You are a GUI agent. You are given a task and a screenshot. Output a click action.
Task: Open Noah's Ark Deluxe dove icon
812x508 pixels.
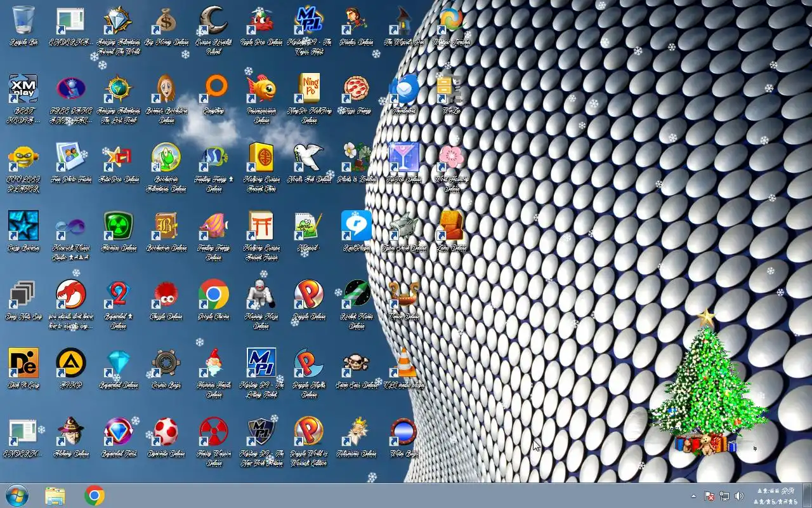click(x=309, y=157)
